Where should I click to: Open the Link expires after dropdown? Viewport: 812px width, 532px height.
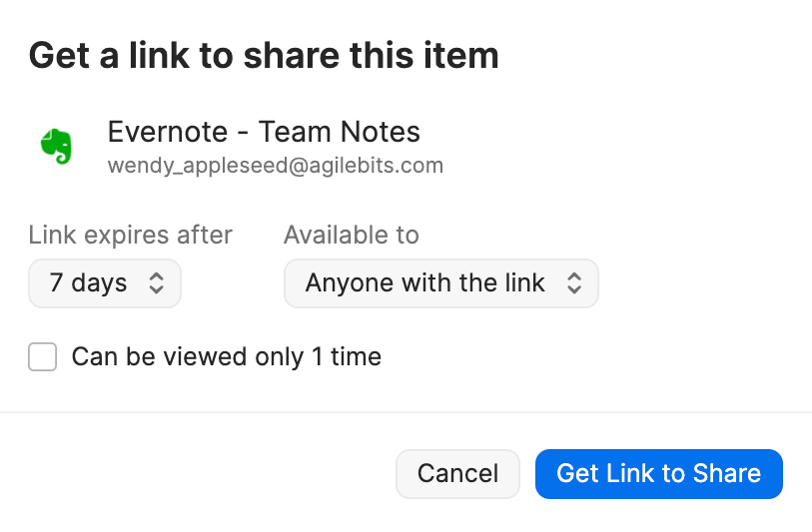coord(105,283)
